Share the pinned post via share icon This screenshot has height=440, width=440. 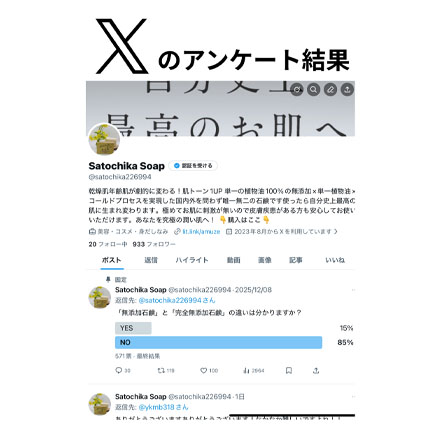pos(316,370)
